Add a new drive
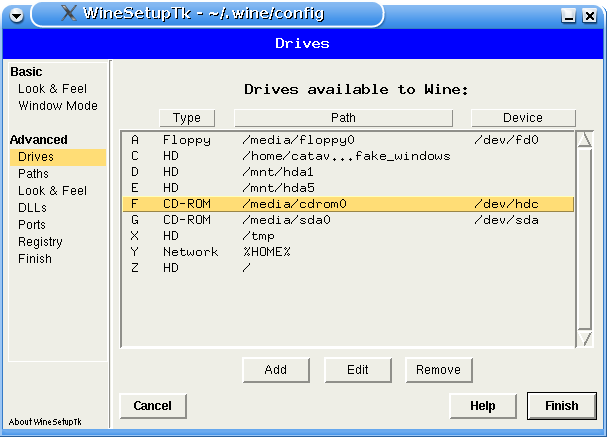The height and width of the screenshot is (437, 607). tap(276, 370)
